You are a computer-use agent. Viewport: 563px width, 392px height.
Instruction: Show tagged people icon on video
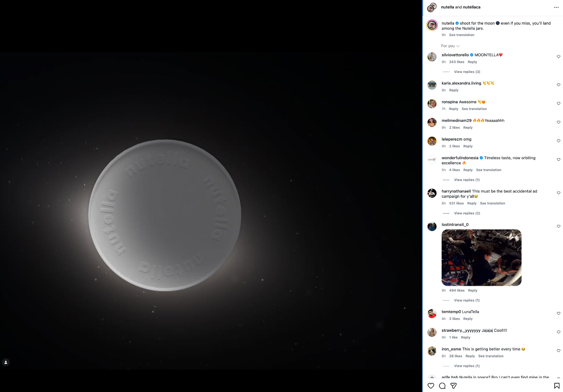[x=6, y=362]
